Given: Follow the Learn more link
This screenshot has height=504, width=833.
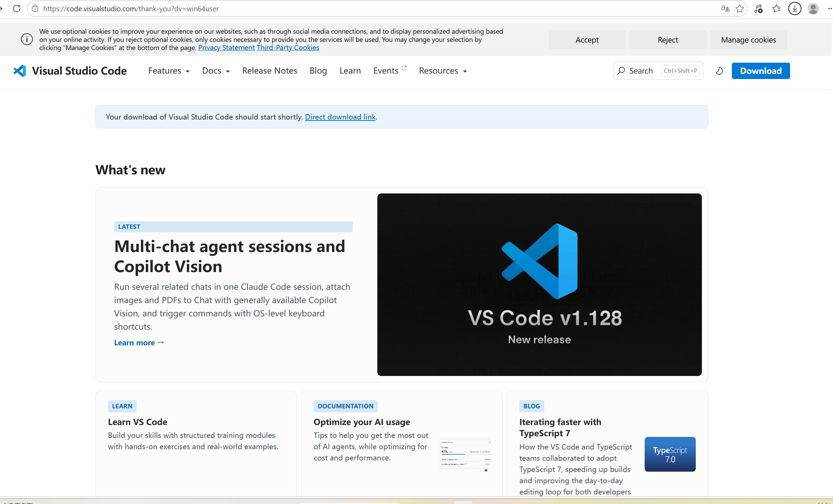Looking at the screenshot, I should 139,343.
